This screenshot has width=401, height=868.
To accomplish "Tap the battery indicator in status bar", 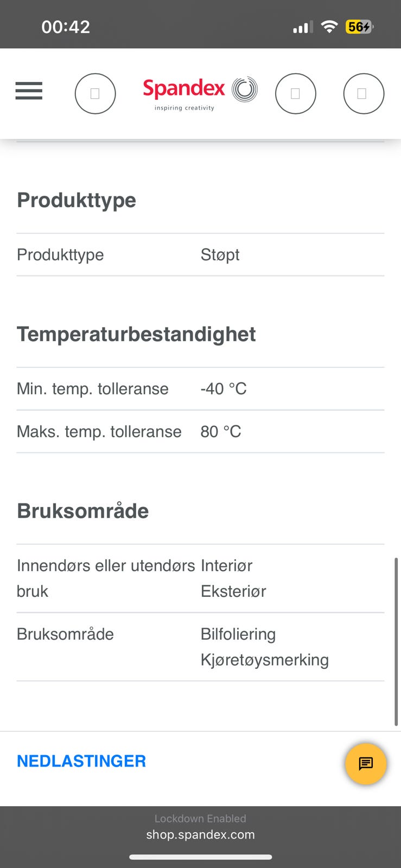I will [x=359, y=27].
